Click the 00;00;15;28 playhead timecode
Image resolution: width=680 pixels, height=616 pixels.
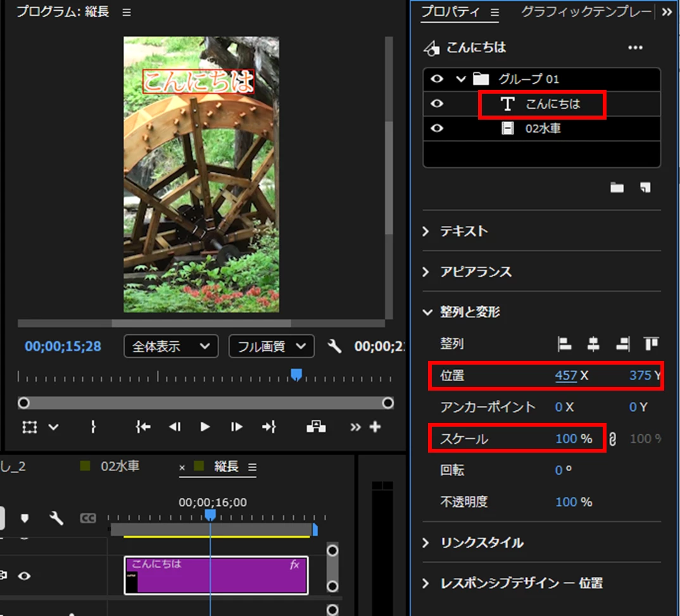coord(63,346)
